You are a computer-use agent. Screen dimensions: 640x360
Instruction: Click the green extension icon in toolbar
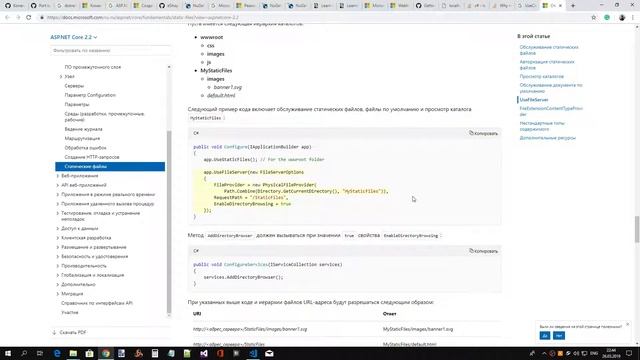[607, 18]
